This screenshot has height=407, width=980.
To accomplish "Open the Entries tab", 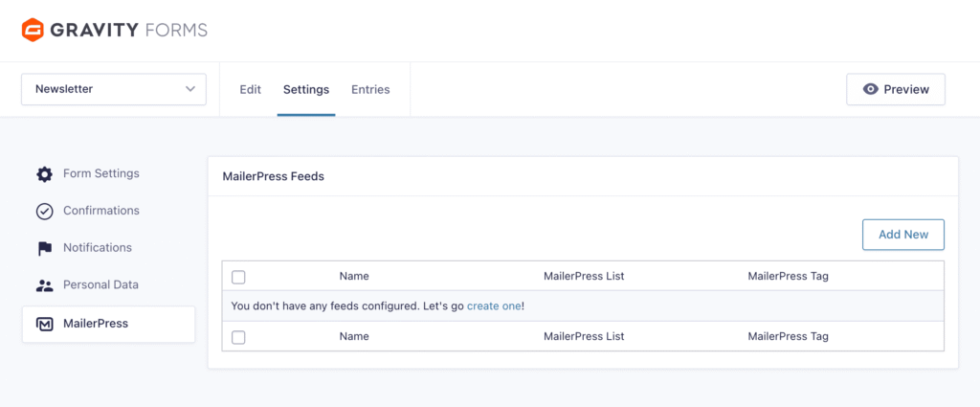I will pos(370,89).
